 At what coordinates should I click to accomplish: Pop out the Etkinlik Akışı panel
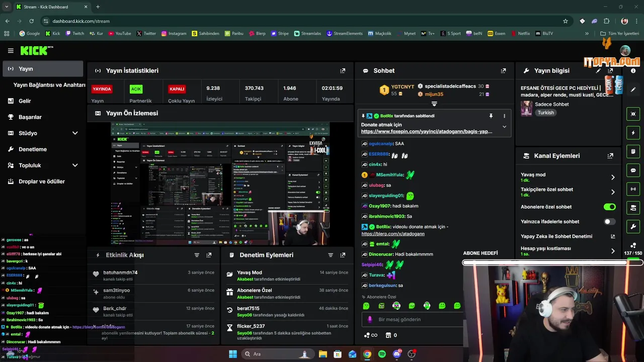pos(209,255)
